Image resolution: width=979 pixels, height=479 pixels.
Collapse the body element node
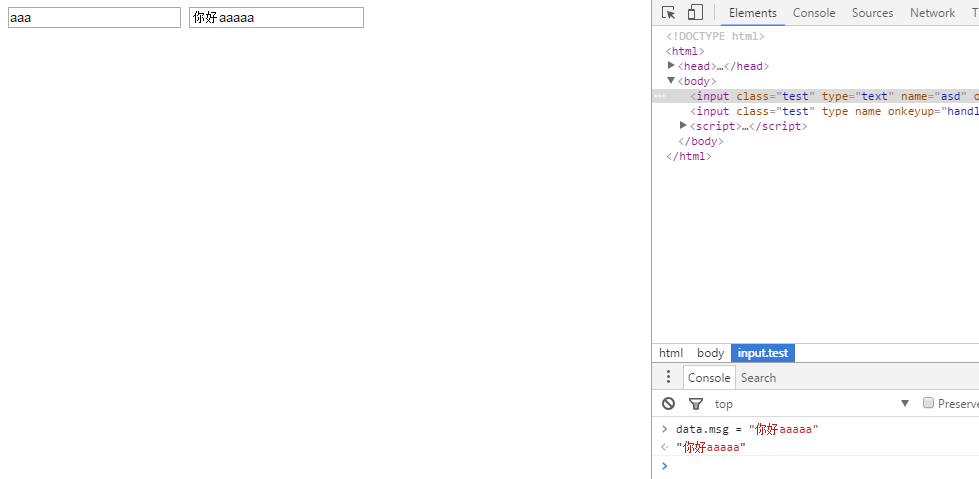671,81
